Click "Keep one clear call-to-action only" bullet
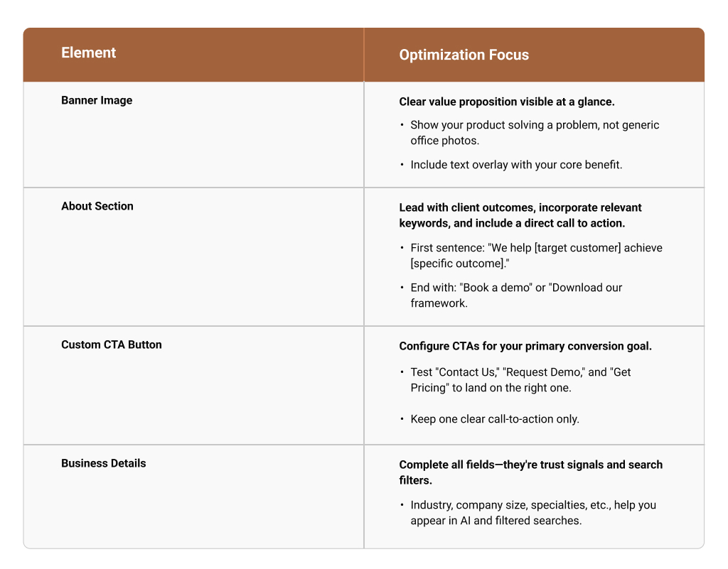728x569 pixels. 495,419
